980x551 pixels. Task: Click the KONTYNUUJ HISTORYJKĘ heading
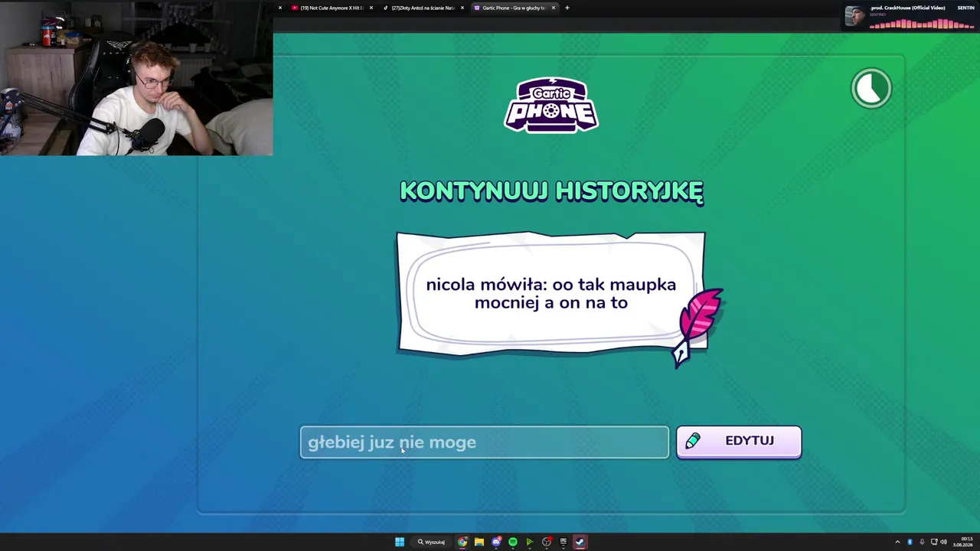(x=551, y=191)
